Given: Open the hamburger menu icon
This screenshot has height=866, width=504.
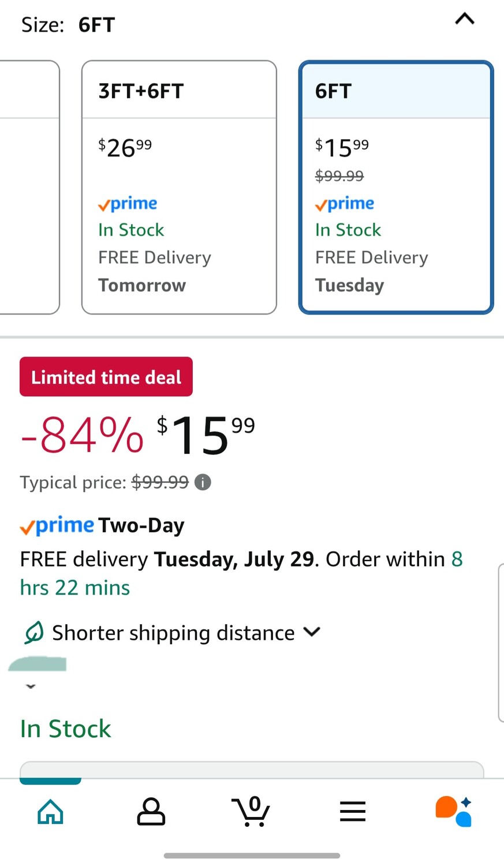Looking at the screenshot, I should tap(352, 811).
